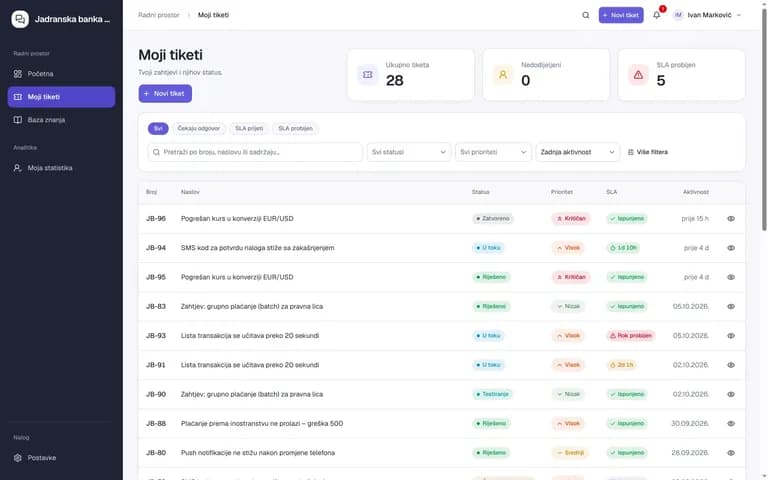
Task: Sort by the Prioritet column header
Action: [x=561, y=192]
